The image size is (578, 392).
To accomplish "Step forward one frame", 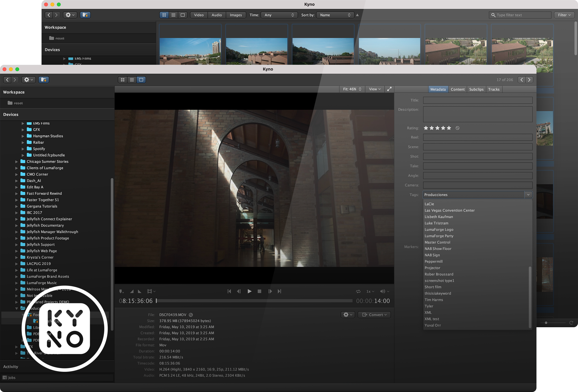I will tap(270, 291).
